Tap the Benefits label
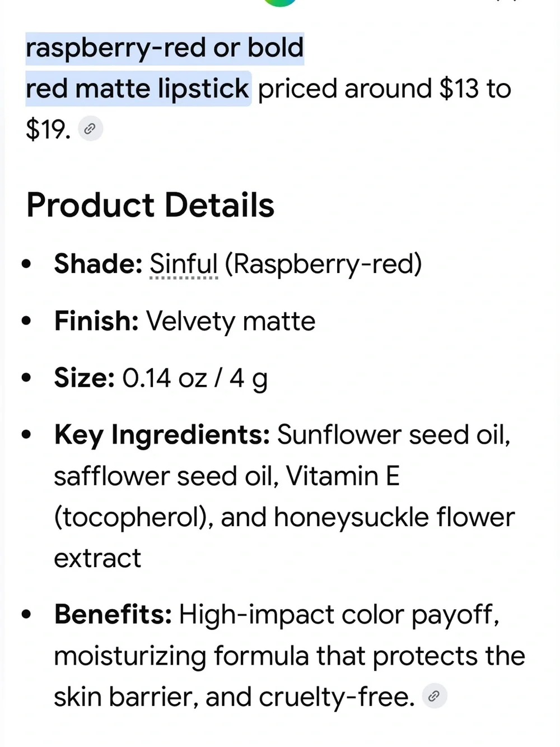Screen dimensions: 560x747 [113, 614]
